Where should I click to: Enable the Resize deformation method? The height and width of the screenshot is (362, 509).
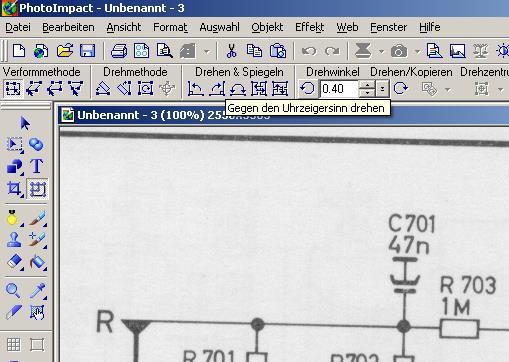tap(13, 89)
